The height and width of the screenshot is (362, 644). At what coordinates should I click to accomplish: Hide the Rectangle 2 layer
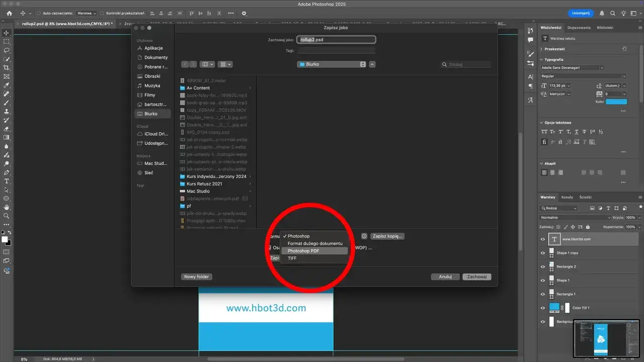(x=544, y=266)
